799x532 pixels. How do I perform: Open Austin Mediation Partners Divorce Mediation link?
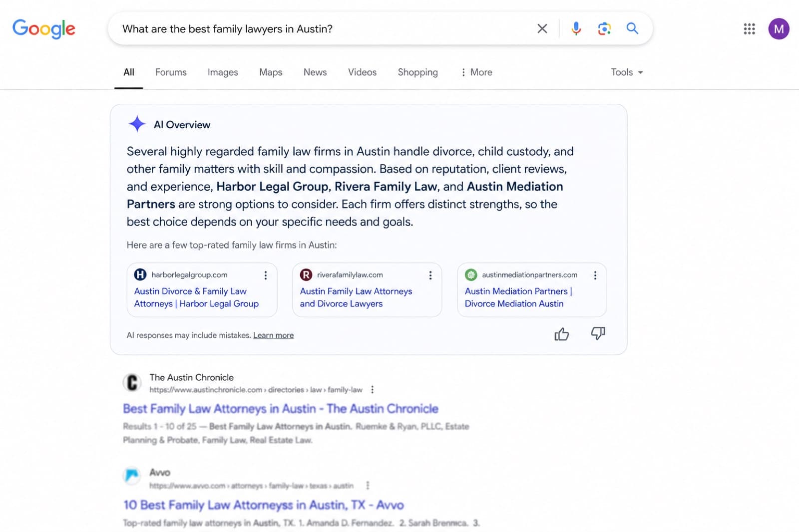coord(518,297)
